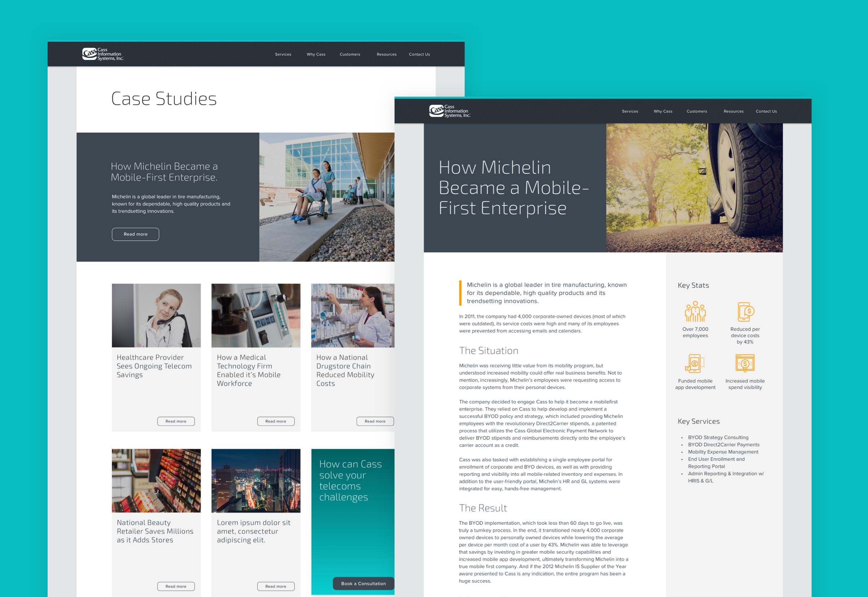Image resolution: width=868 pixels, height=597 pixels.
Task: Click the Cass logo on Case Studies page
Action: coord(102,54)
